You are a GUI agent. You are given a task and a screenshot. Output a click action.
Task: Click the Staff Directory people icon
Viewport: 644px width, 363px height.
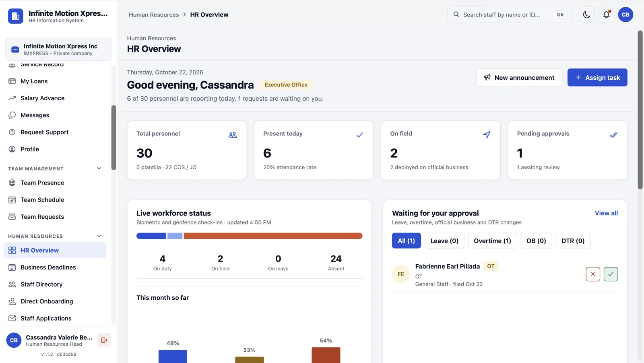tap(12, 284)
